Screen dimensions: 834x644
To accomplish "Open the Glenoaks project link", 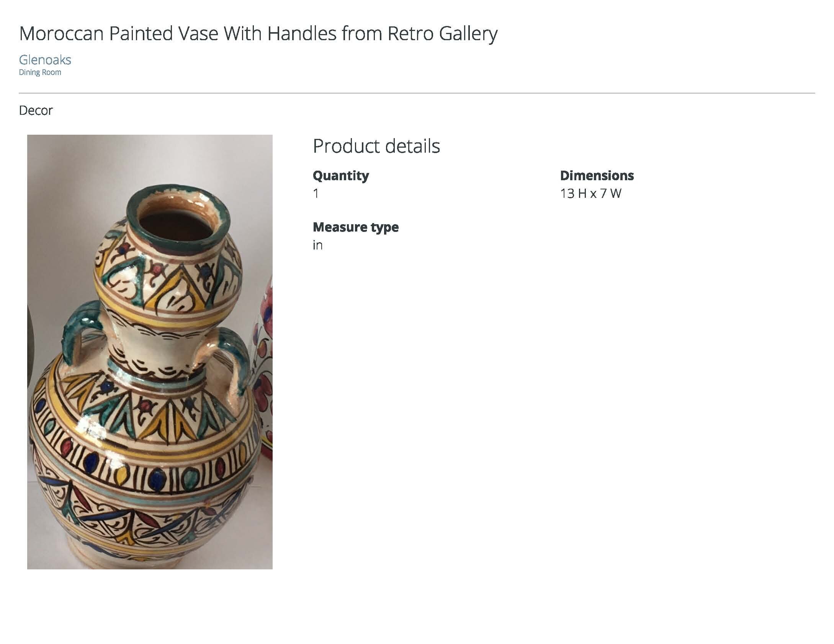I will [45, 60].
